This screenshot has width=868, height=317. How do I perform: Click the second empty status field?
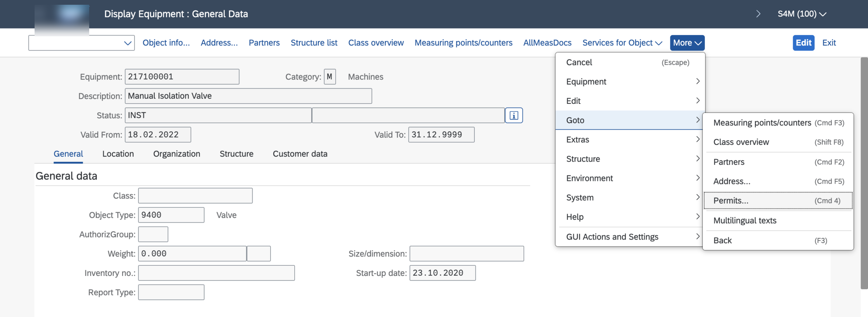(x=408, y=115)
